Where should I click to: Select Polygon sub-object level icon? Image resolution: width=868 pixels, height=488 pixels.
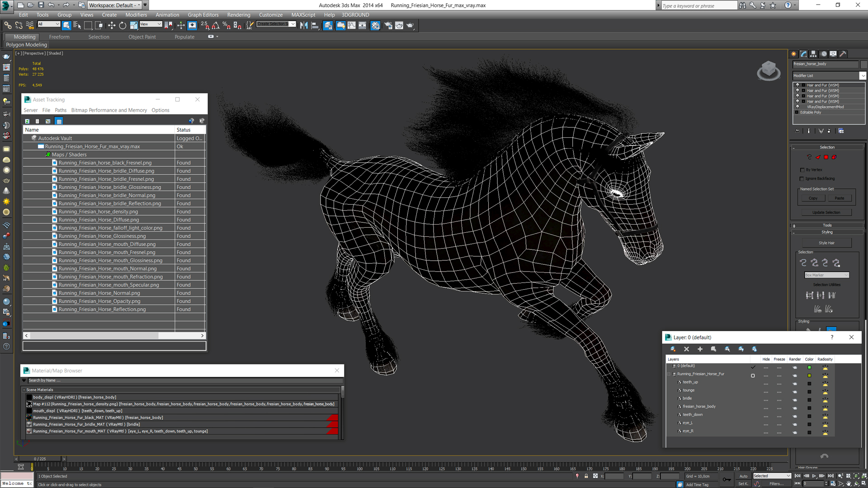pos(826,157)
